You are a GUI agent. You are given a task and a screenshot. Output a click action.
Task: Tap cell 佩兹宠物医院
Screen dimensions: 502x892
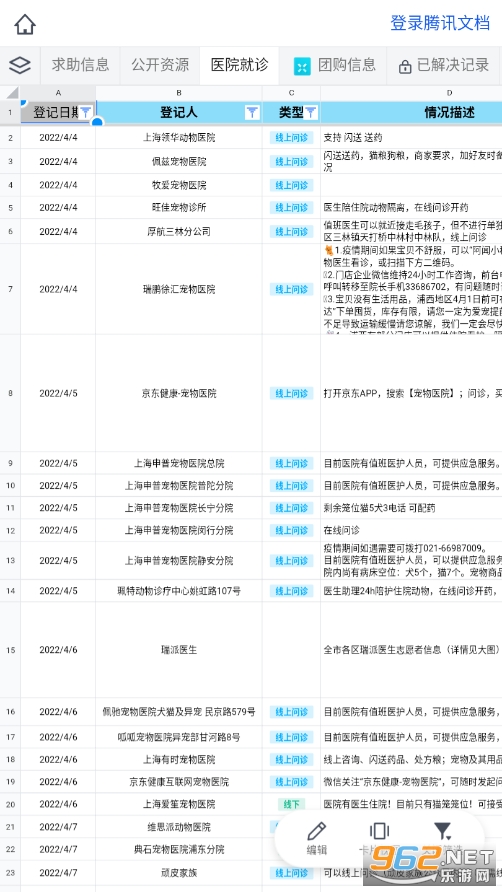point(179,162)
